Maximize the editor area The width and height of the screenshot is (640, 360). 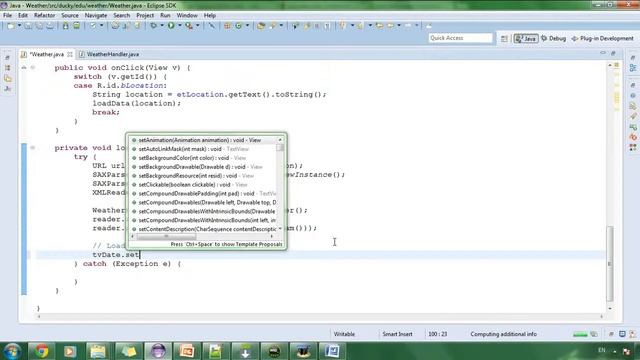coord(613,53)
